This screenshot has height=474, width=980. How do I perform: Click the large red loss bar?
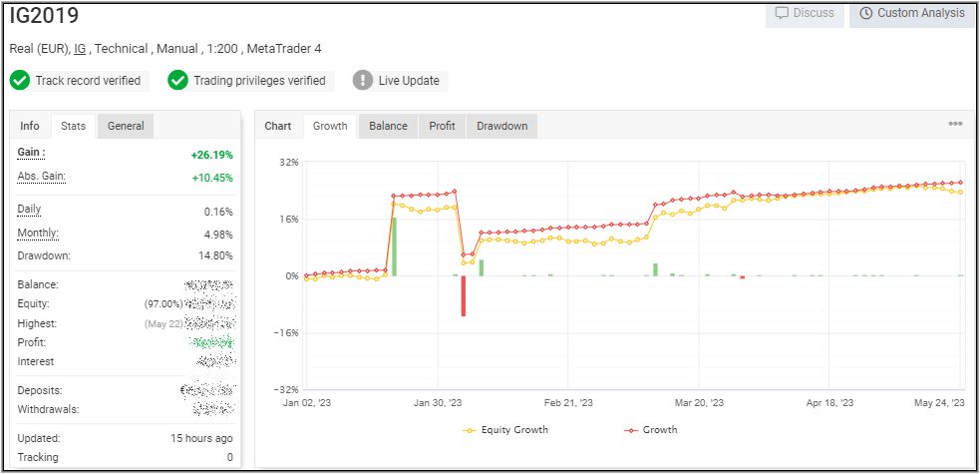click(x=463, y=295)
